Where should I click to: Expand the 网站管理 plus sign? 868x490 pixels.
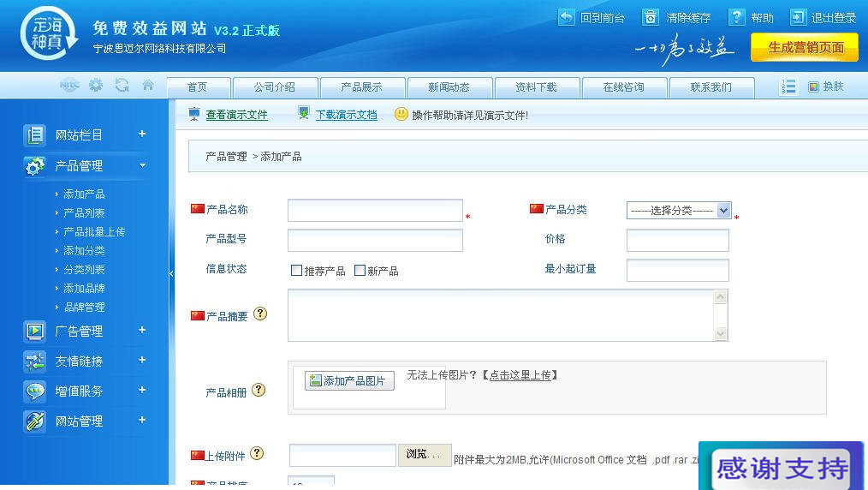142,420
